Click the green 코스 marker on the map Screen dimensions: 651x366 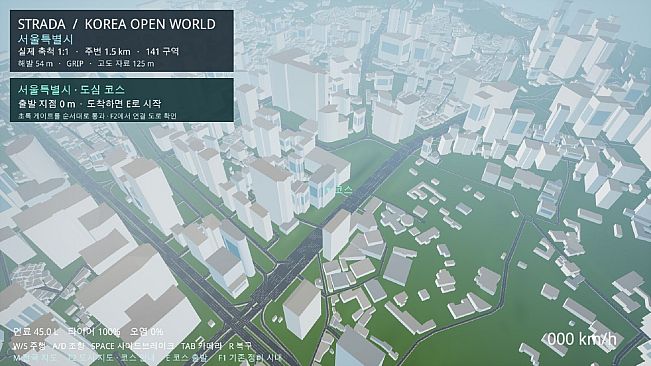[x=343, y=190]
